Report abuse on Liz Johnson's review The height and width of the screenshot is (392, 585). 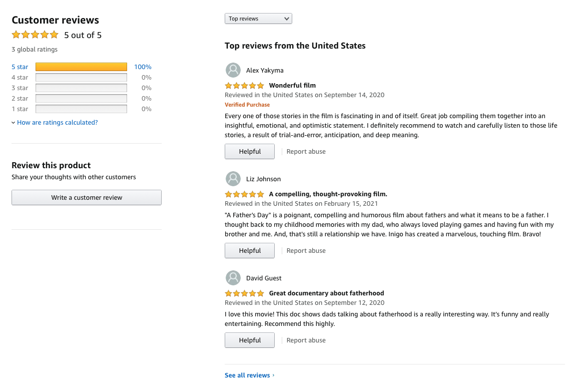[x=306, y=251]
